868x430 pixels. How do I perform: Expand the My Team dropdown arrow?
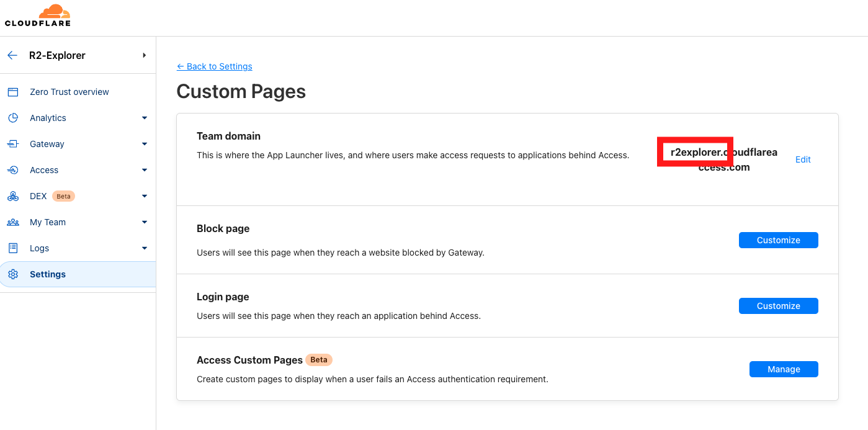point(144,222)
